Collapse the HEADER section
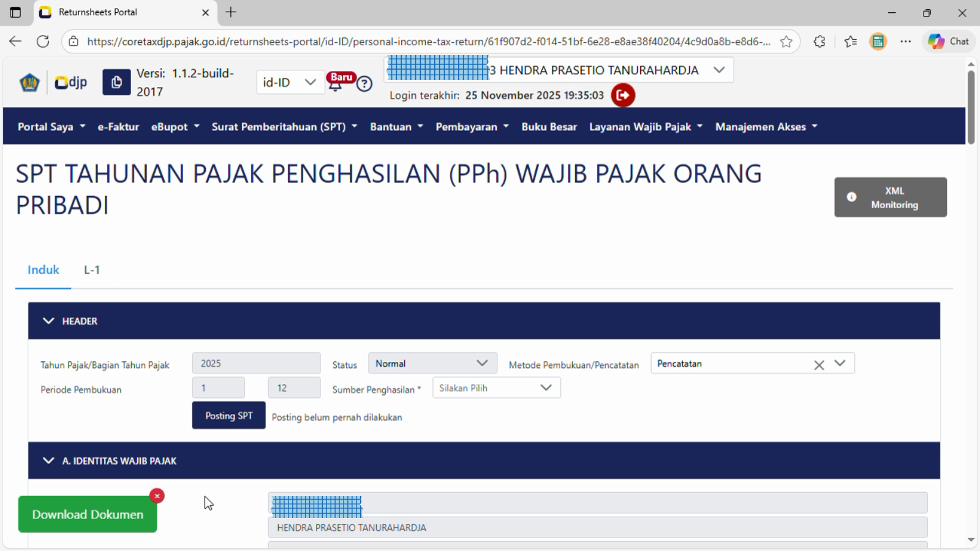The image size is (980, 551). point(48,321)
